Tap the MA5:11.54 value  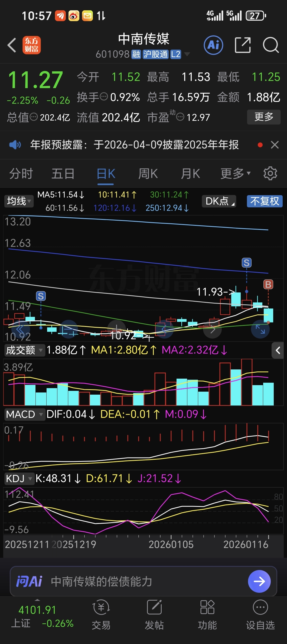pyautogui.click(x=61, y=195)
